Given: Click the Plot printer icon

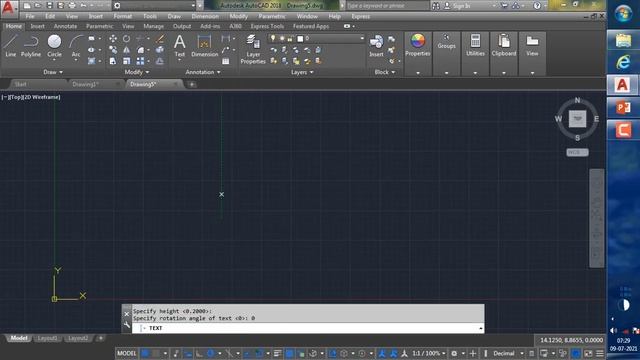Looking at the screenshot, I should 72,6.
